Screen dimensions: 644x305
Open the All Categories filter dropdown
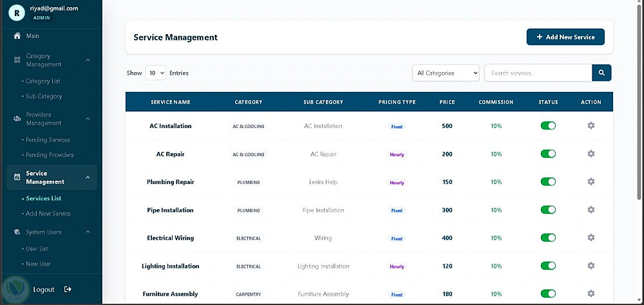(446, 73)
